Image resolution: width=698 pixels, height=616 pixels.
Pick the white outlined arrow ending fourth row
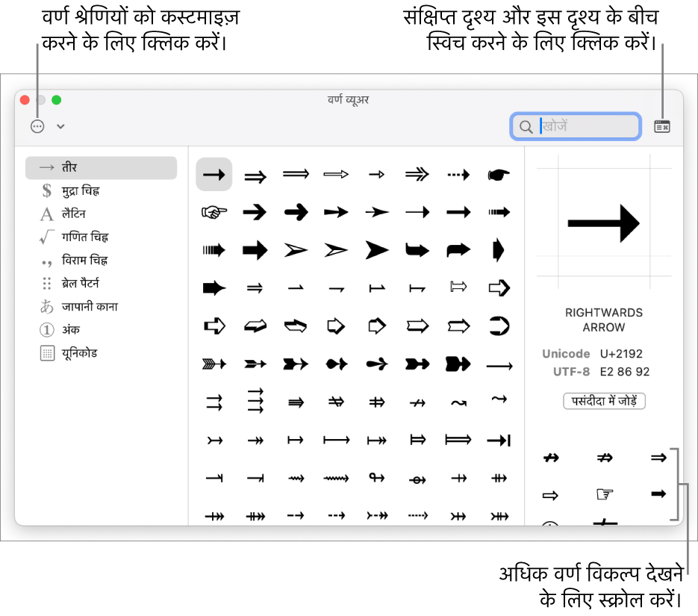pyautogui.click(x=499, y=288)
